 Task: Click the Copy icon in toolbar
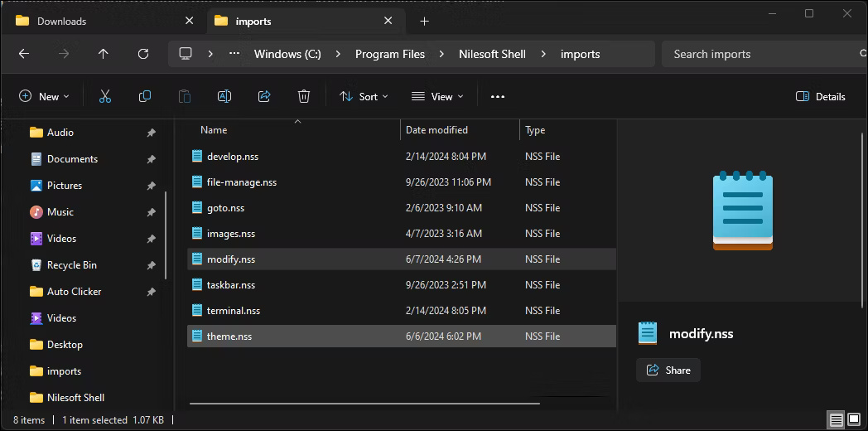pos(144,96)
